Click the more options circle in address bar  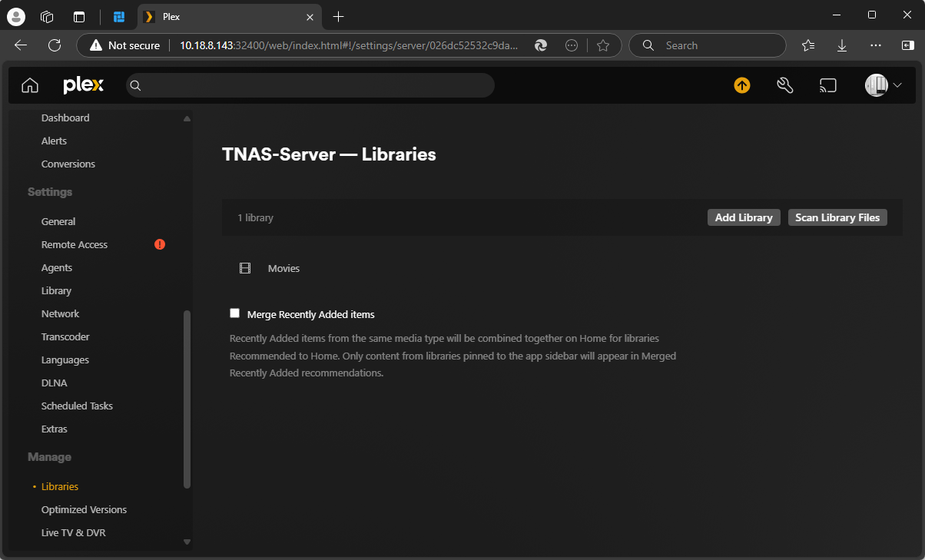point(572,45)
